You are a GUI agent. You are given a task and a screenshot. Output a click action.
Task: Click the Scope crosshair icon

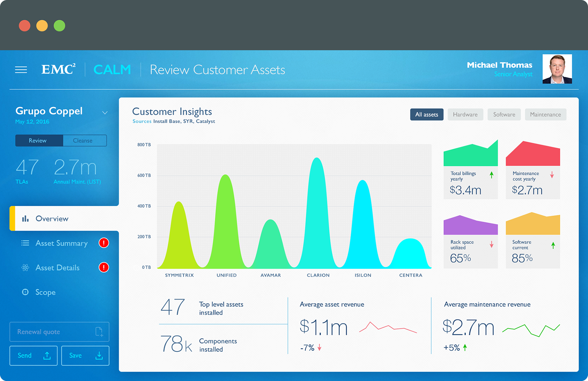coord(25,292)
